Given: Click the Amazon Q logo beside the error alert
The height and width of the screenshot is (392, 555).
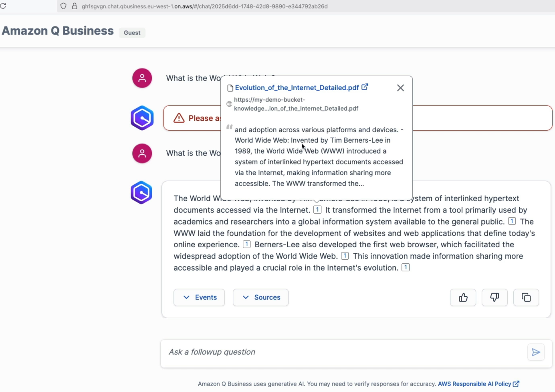Looking at the screenshot, I should [x=142, y=118].
